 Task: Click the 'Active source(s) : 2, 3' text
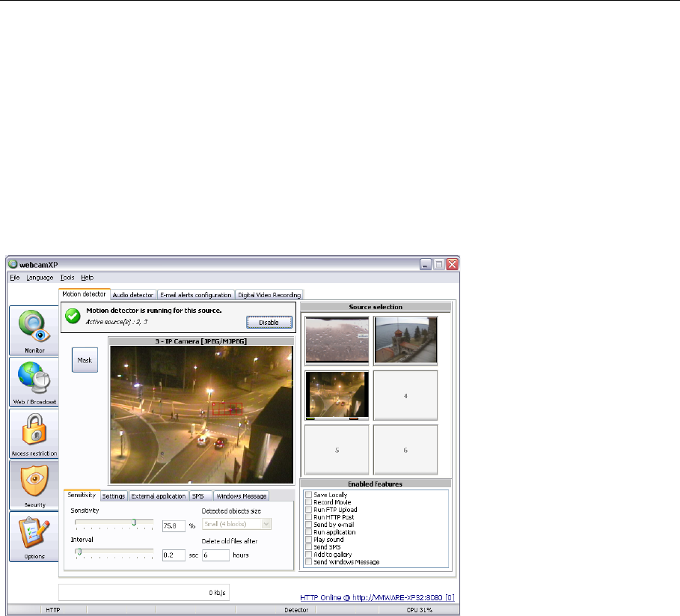pyautogui.click(x=116, y=322)
